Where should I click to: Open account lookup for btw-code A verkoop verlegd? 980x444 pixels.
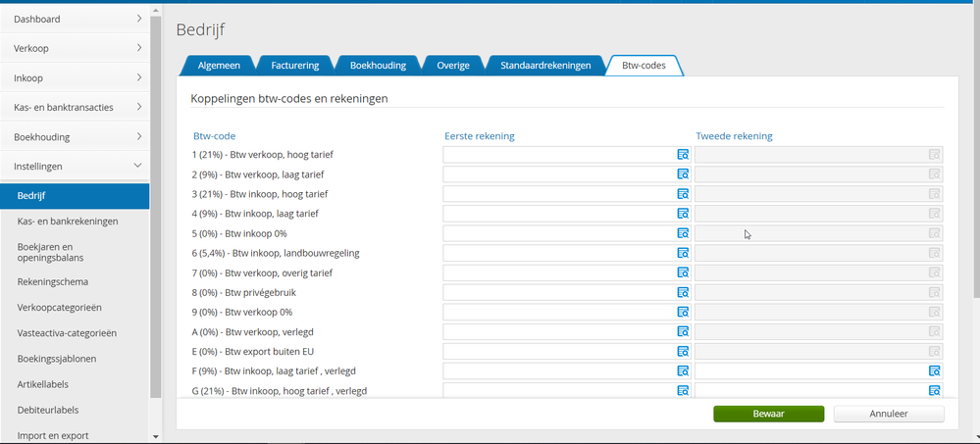coord(683,331)
